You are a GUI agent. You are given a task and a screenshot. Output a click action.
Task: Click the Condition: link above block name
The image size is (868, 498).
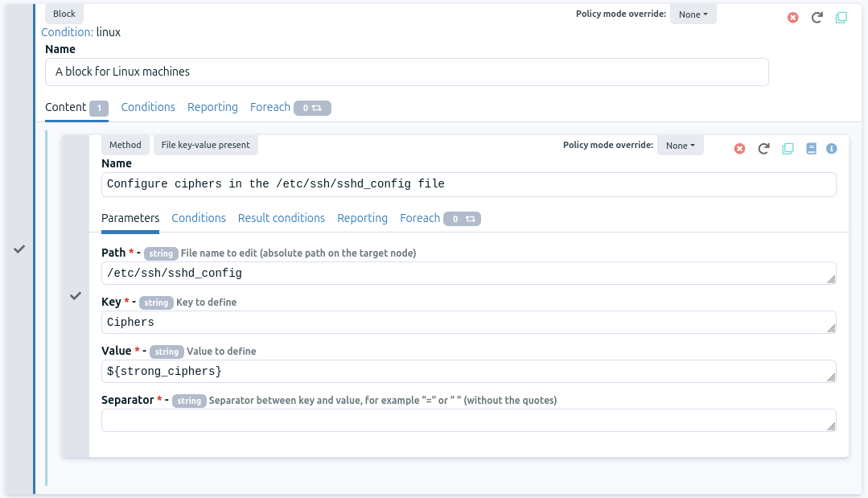click(x=67, y=32)
